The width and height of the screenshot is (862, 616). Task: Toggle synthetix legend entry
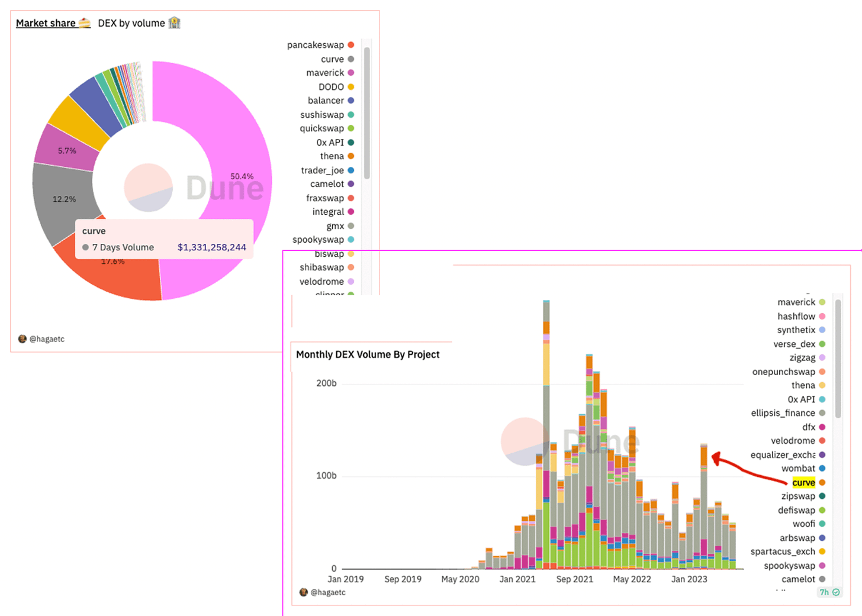tap(802, 330)
